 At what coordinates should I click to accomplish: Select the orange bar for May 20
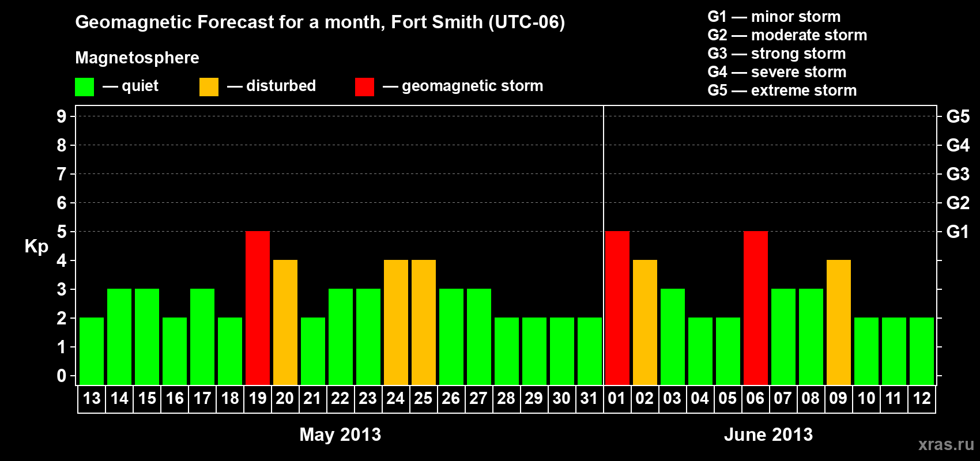pos(285,323)
